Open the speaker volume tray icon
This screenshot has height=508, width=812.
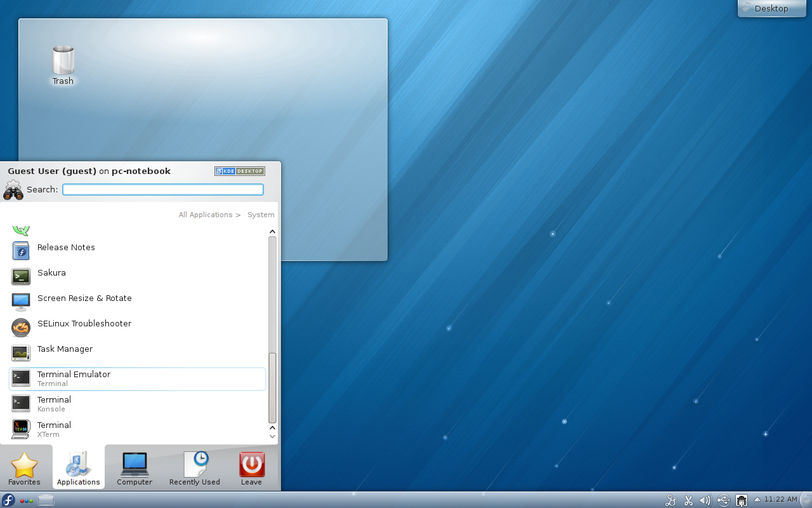(705, 500)
